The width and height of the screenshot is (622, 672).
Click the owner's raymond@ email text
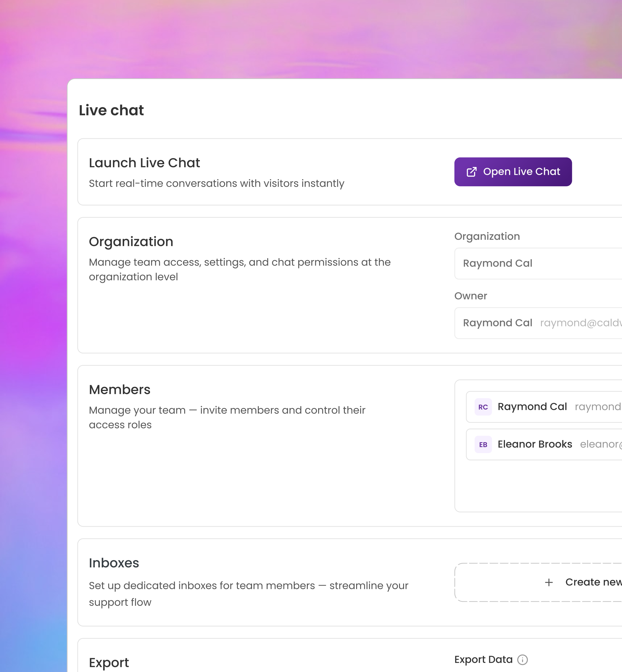coord(580,323)
